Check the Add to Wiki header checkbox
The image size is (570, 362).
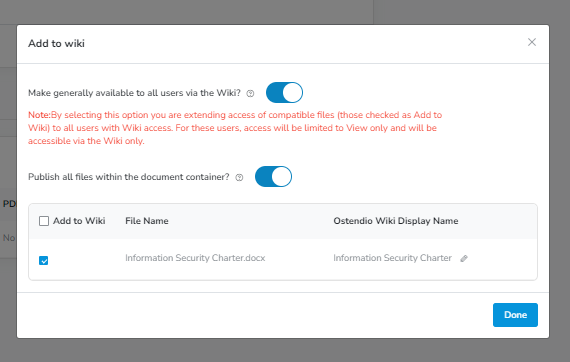tap(44, 221)
